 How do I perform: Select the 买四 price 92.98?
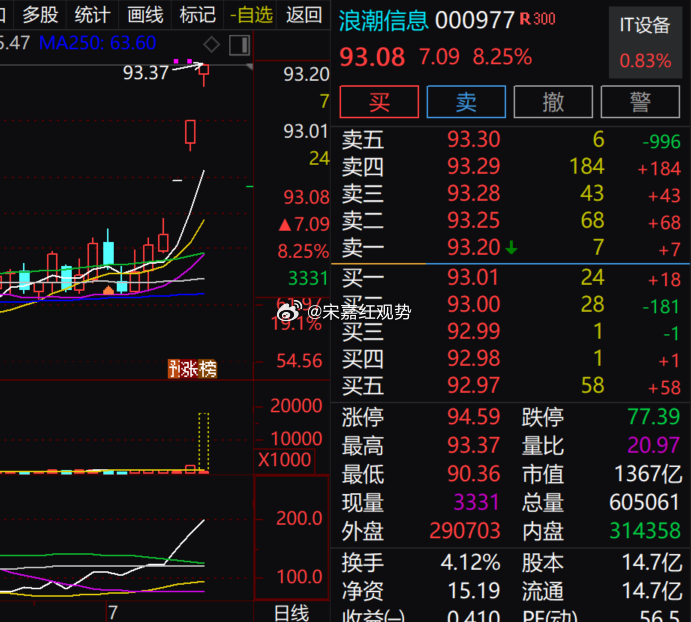pyautogui.click(x=474, y=358)
